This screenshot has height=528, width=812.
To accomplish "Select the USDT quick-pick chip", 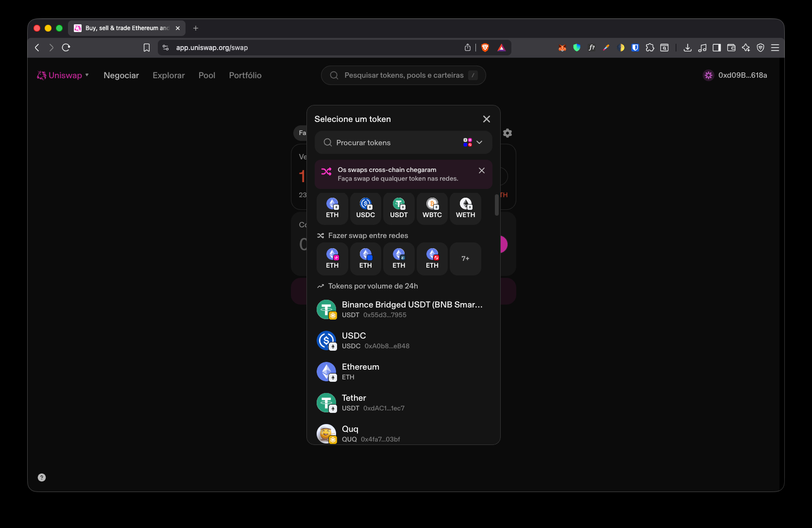I will [x=399, y=209].
